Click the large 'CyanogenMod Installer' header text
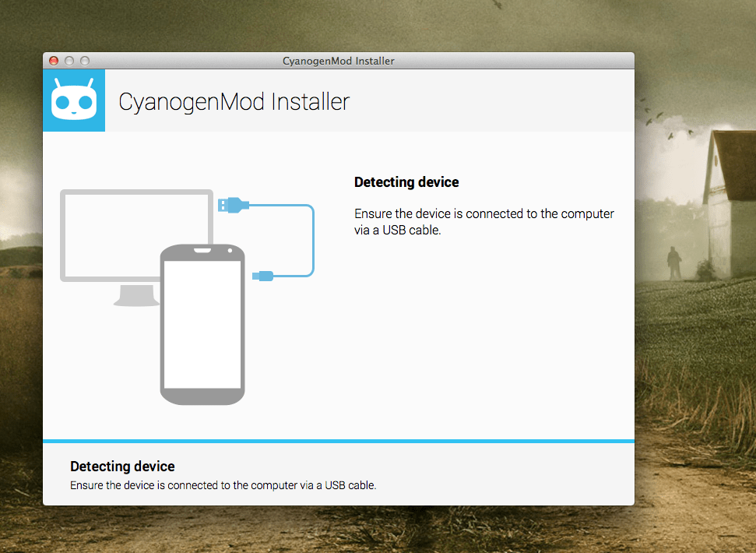 [234, 102]
